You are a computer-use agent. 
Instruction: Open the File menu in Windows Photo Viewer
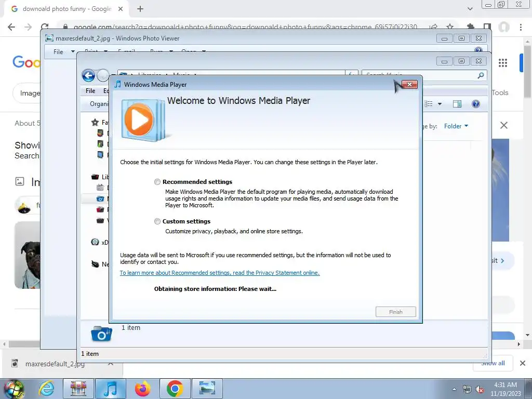tap(58, 52)
